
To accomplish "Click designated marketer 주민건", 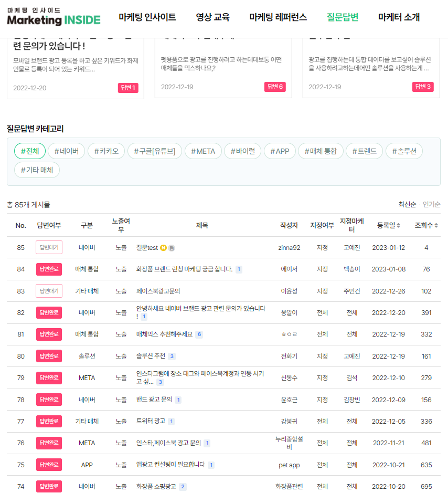I will point(352,291).
